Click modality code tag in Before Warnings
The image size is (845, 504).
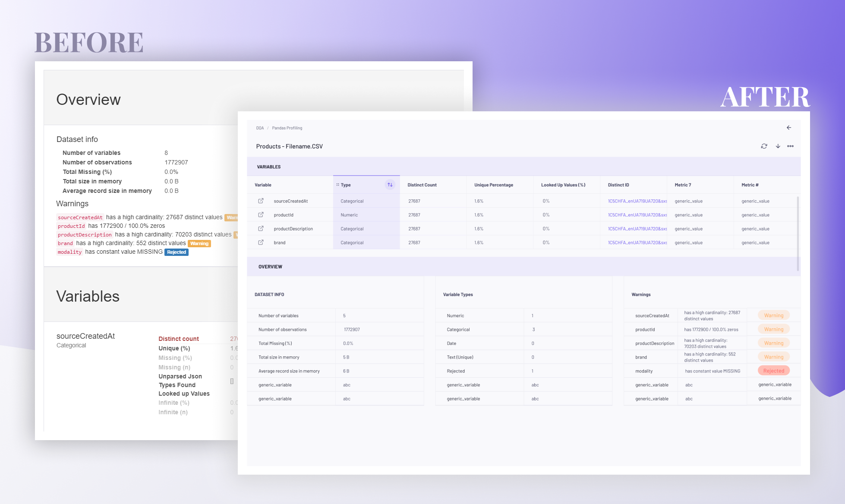click(x=69, y=252)
